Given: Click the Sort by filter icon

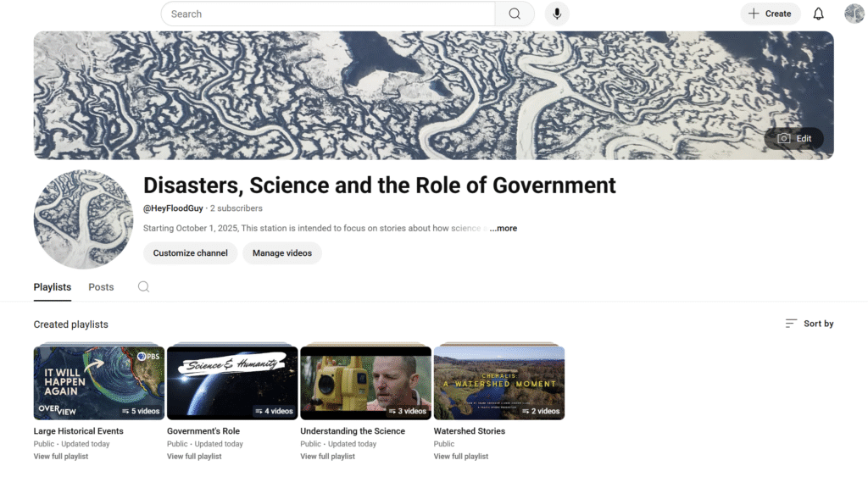Looking at the screenshot, I should pos(791,323).
